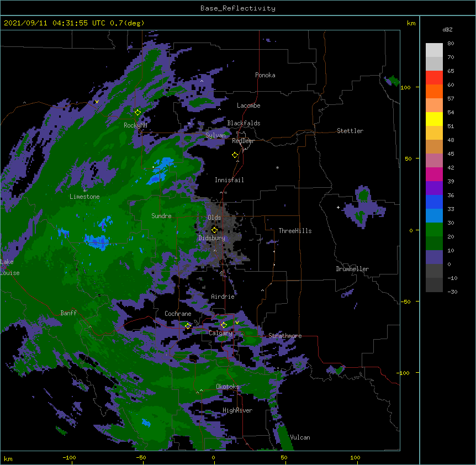This screenshot has width=476, height=465.
Task: Click the Calgary label
Action: (x=220, y=333)
